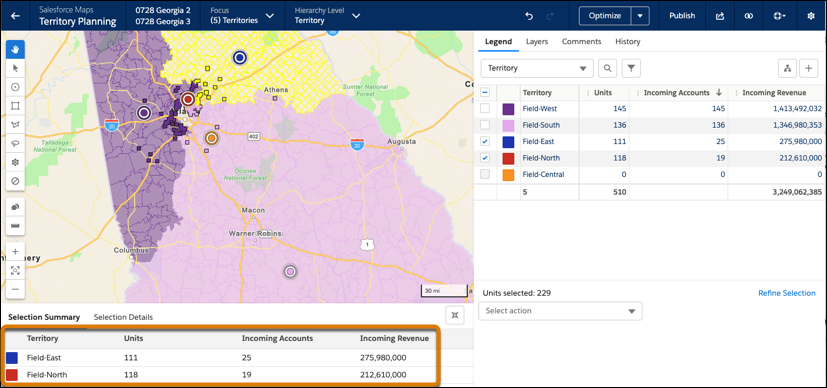Click the Field-North red map marker
The width and height of the screenshot is (827, 388).
click(188, 99)
